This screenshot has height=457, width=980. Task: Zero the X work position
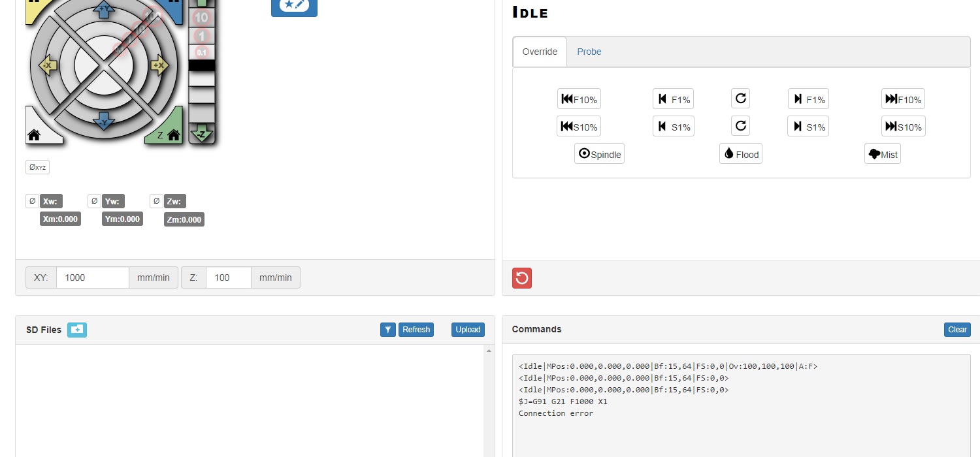32,201
